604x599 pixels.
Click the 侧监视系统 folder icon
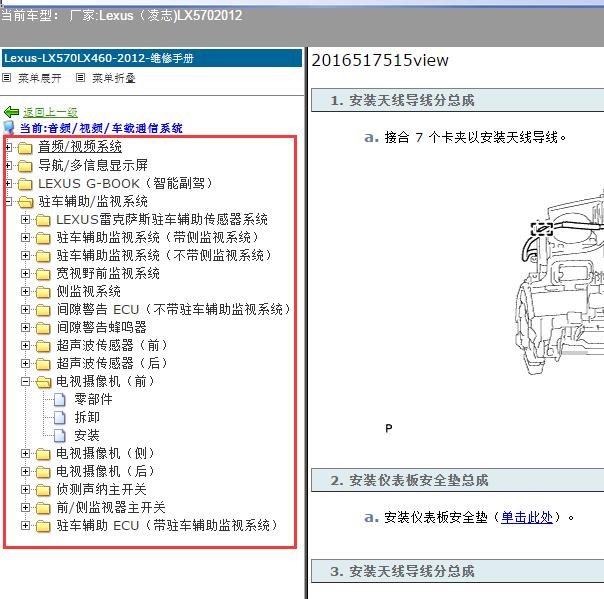(x=43, y=292)
